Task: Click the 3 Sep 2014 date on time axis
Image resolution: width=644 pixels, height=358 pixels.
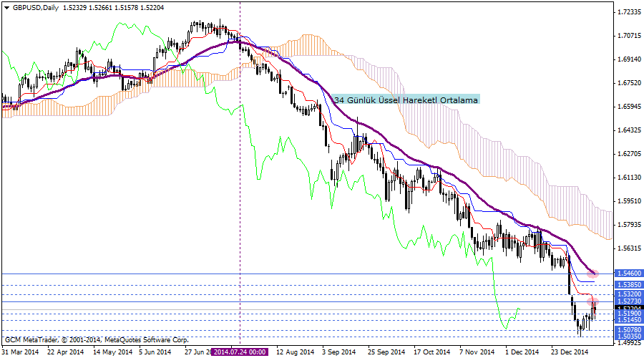Action: pyautogui.click(x=338, y=352)
